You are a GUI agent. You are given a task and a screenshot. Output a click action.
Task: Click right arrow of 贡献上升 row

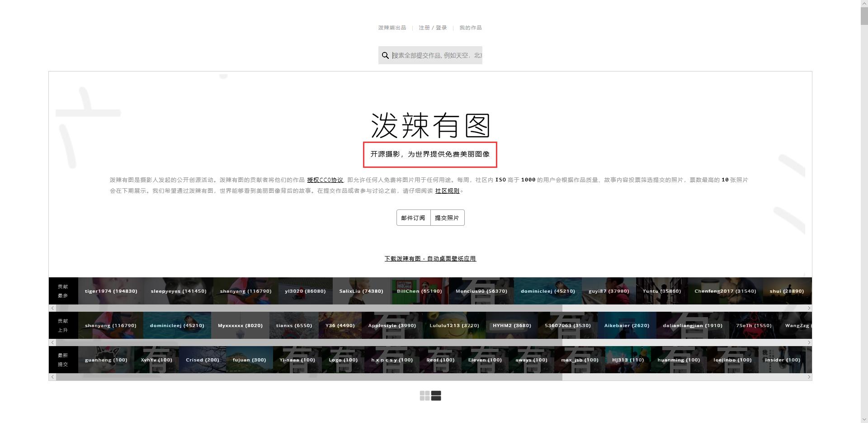809,342
